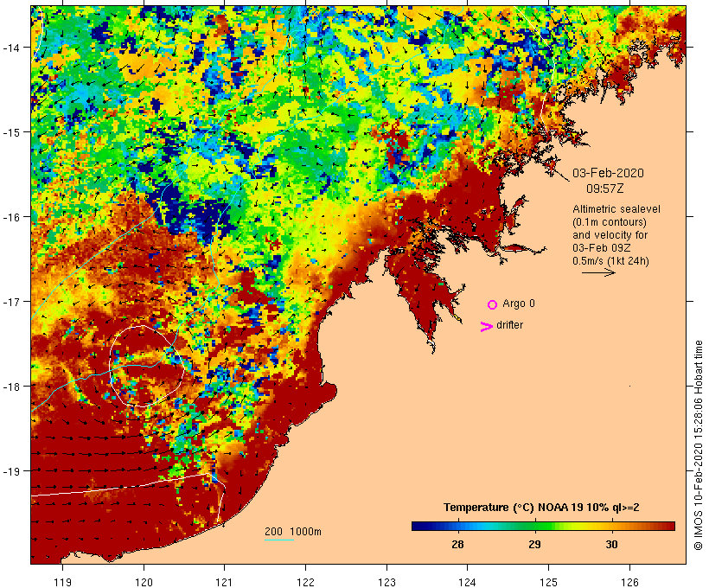Image resolution: width=709 pixels, height=588 pixels.
Task: Click the '0.5m/s (1kt 24h)' text
Action: coord(610,261)
